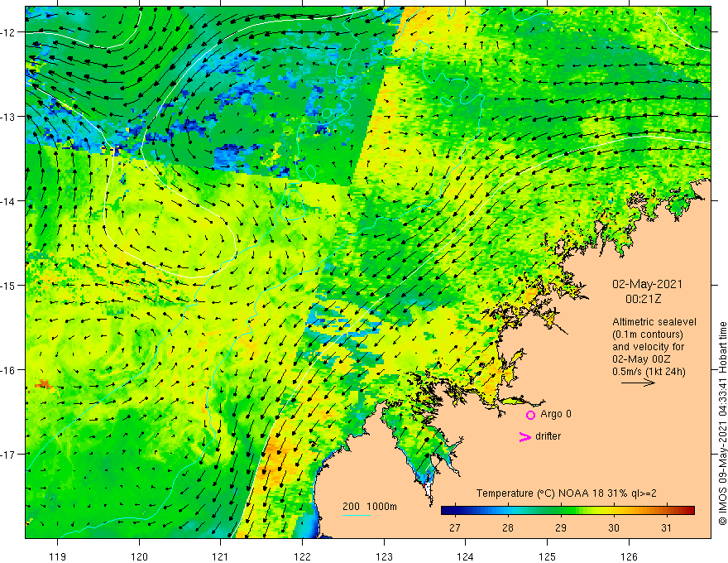Click the latitude label -12
The height and width of the screenshot is (563, 728).
8,32
